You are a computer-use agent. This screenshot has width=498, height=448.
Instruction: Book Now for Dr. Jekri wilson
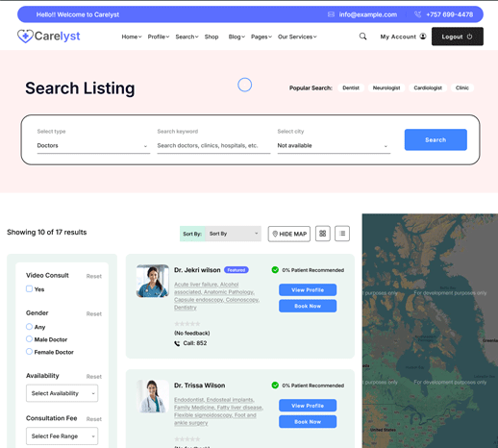tap(308, 306)
